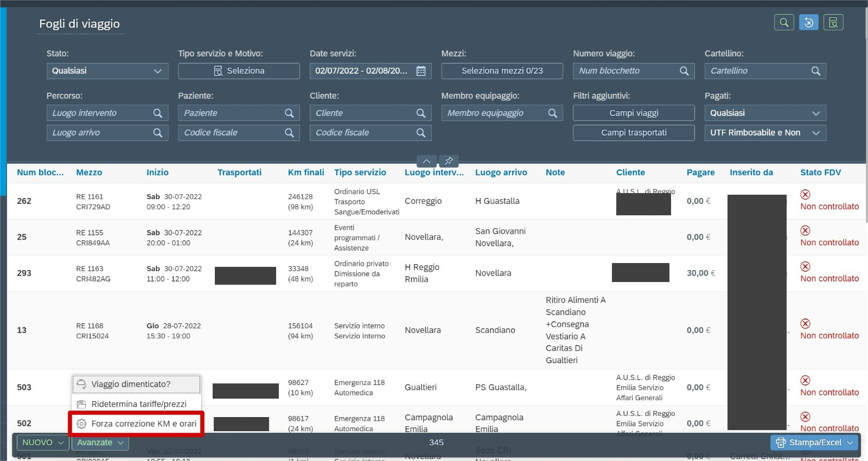Click magnifier in Membro equipaggio field

point(552,113)
